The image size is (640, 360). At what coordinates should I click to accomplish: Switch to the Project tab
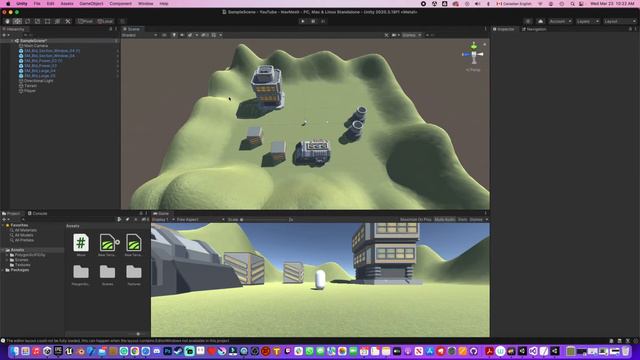tap(11, 213)
